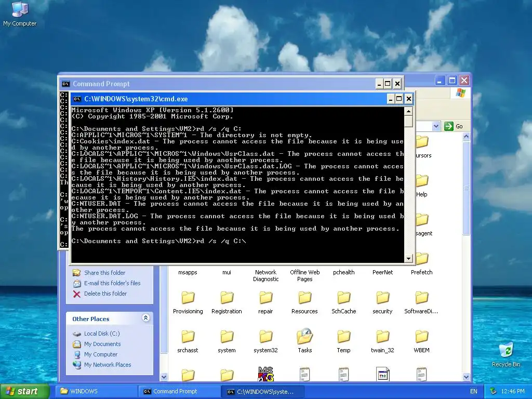Open My Computer in Other Places
532x399 pixels.
(x=100, y=354)
